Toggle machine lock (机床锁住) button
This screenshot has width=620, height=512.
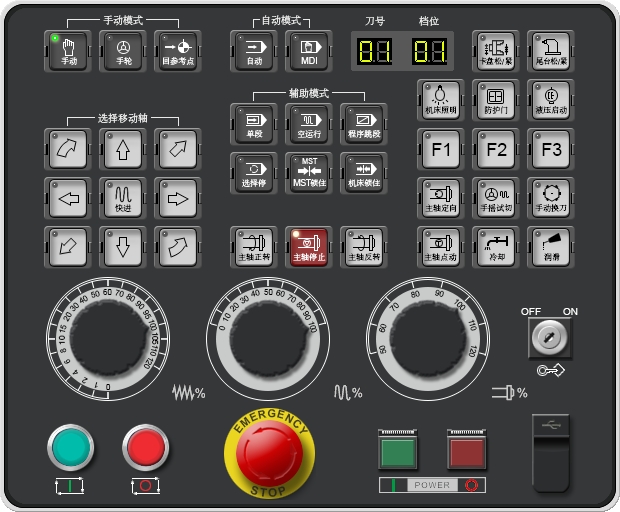363,173
